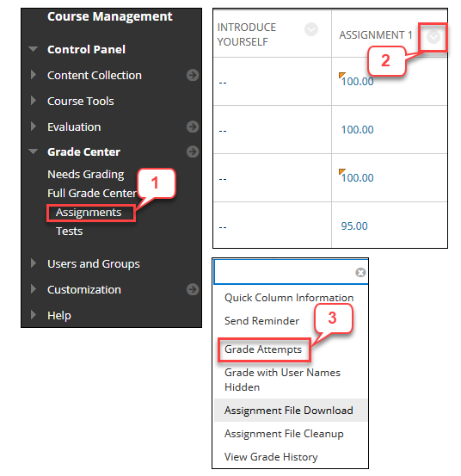Choose Assignment File Download menu entry
This screenshot has height=476, width=461.
pos(289,411)
